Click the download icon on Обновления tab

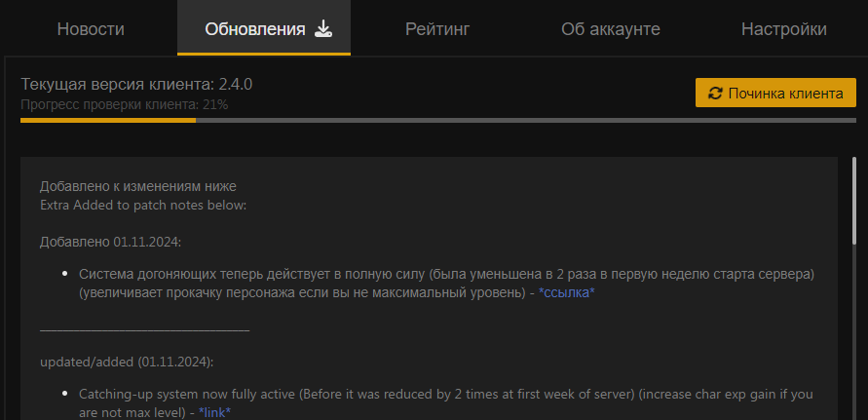pos(324,28)
